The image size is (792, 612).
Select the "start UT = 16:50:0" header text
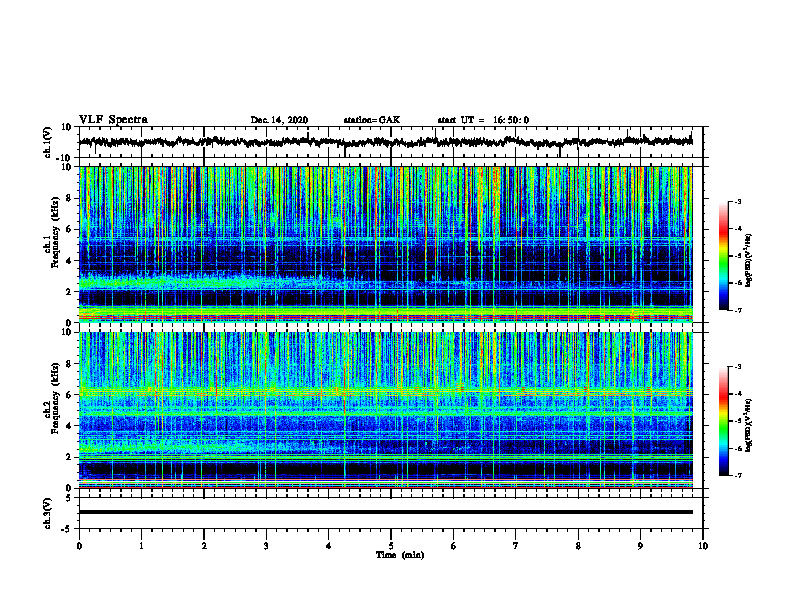click(483, 120)
